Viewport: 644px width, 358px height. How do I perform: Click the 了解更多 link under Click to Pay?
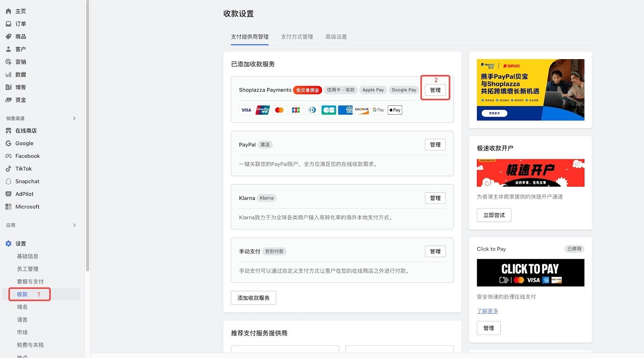coord(487,311)
